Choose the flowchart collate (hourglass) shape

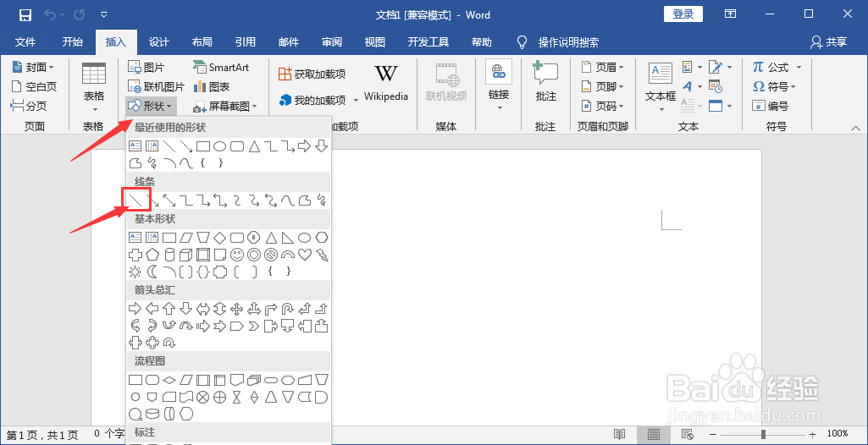237,397
